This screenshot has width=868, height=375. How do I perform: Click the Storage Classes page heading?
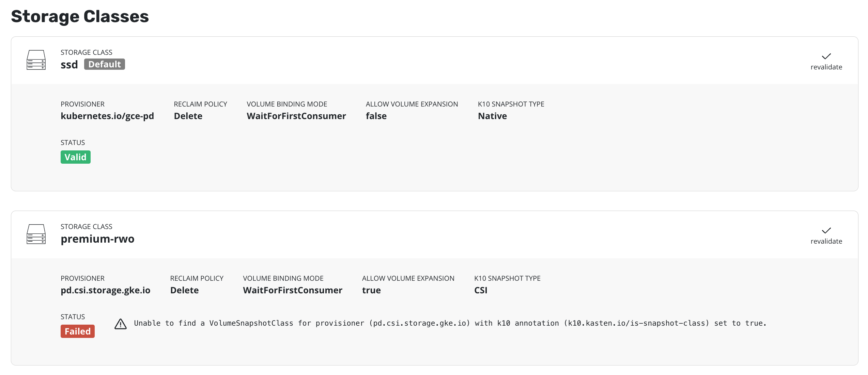click(80, 16)
